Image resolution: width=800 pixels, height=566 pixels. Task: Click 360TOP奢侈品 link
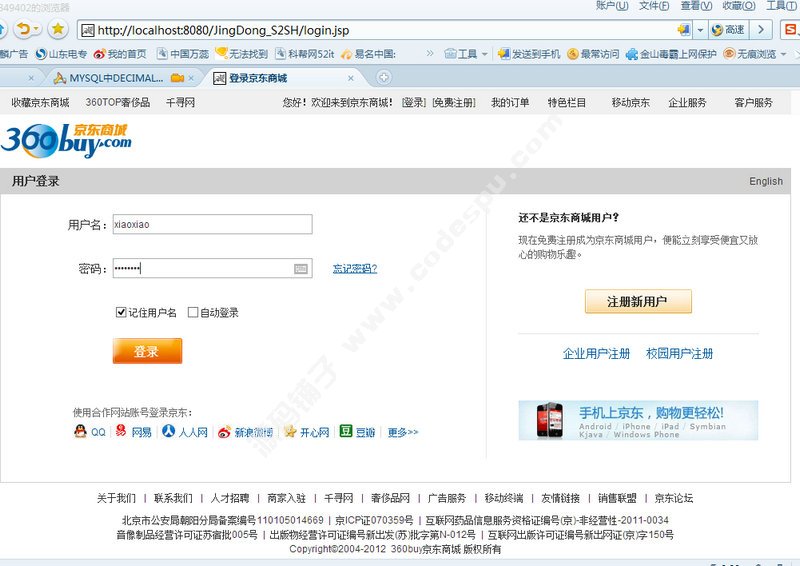tap(118, 103)
